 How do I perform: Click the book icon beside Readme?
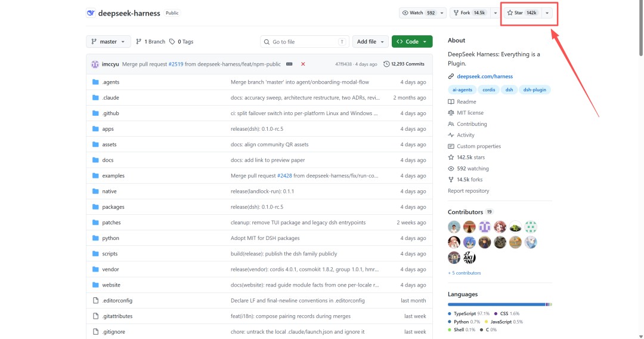[451, 101]
